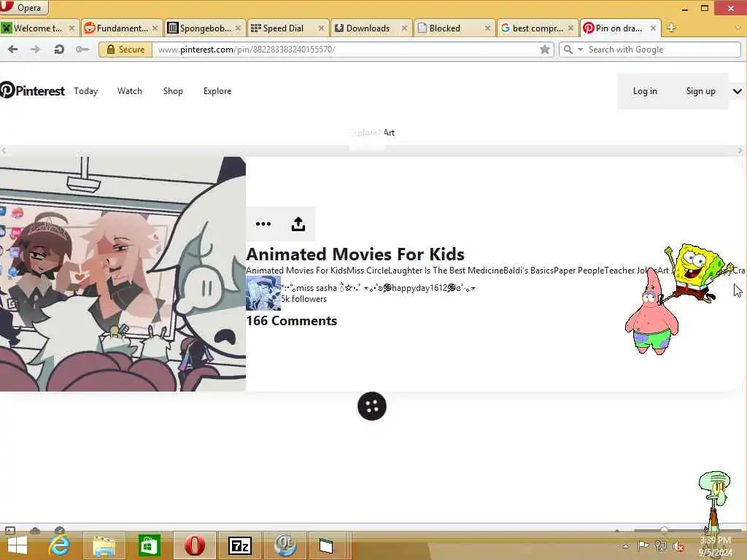This screenshot has width=747, height=560.
Task: Open the Secure lock badge
Action: [125, 49]
